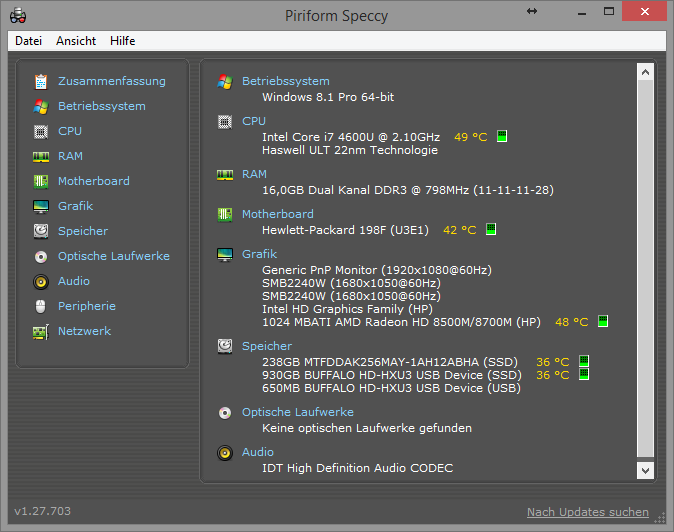
Task: Open the Betriebssystem section from sidebar
Action: tap(102, 106)
